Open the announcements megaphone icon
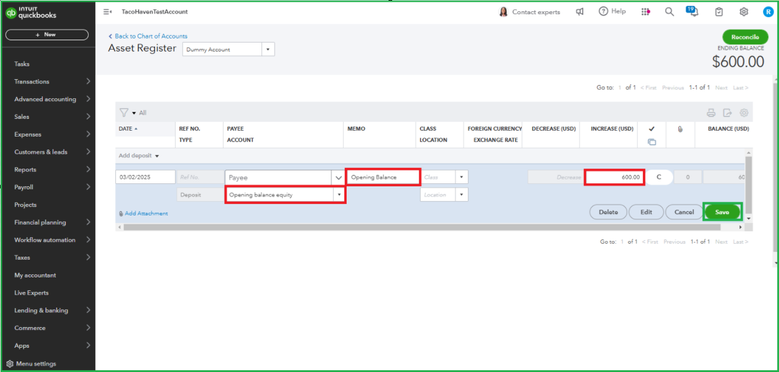Screen dimensions: 779x372 point(579,12)
